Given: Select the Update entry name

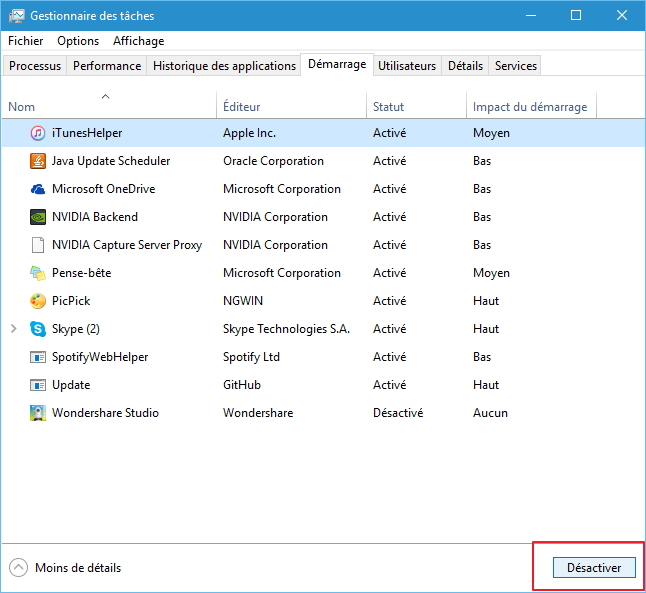Looking at the screenshot, I should 71,385.
